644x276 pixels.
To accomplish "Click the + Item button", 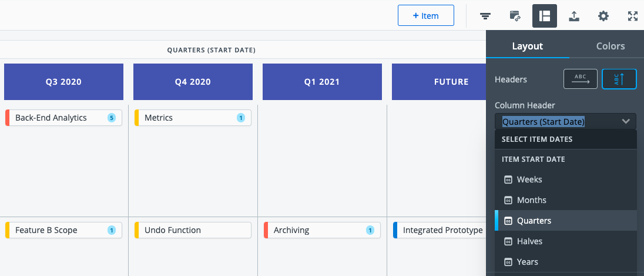I will (426, 16).
